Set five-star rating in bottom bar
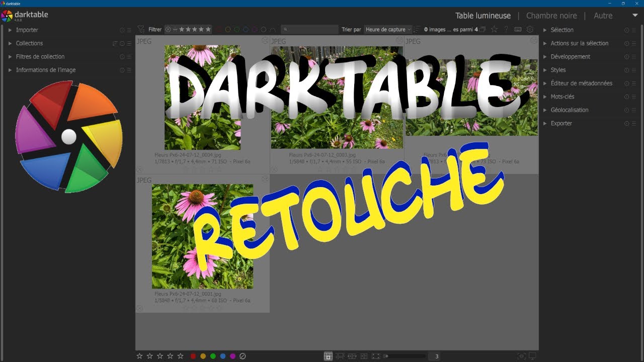Image resolution: width=644 pixels, height=362 pixels. (x=180, y=356)
